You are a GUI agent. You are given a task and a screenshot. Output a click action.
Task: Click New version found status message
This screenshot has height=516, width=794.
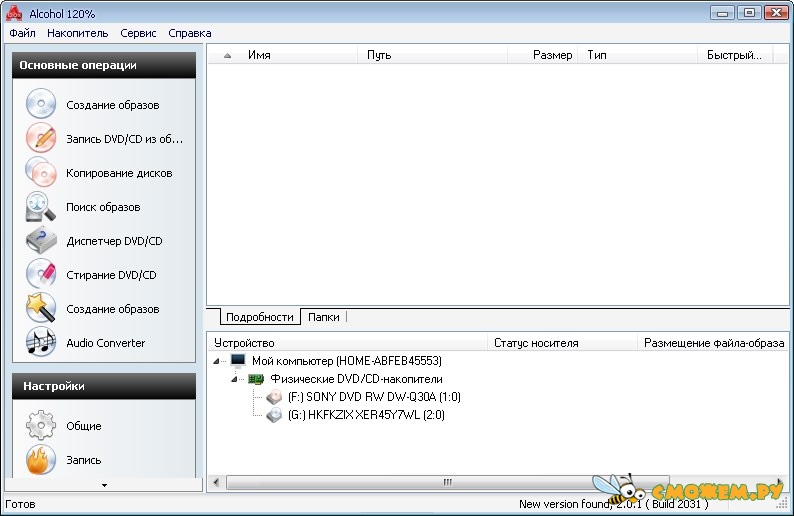(614, 504)
